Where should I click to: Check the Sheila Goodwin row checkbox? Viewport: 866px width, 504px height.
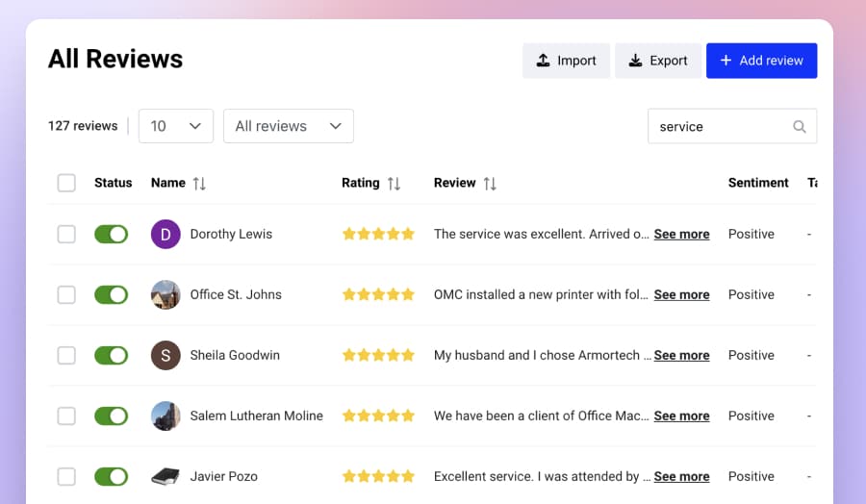(x=66, y=355)
